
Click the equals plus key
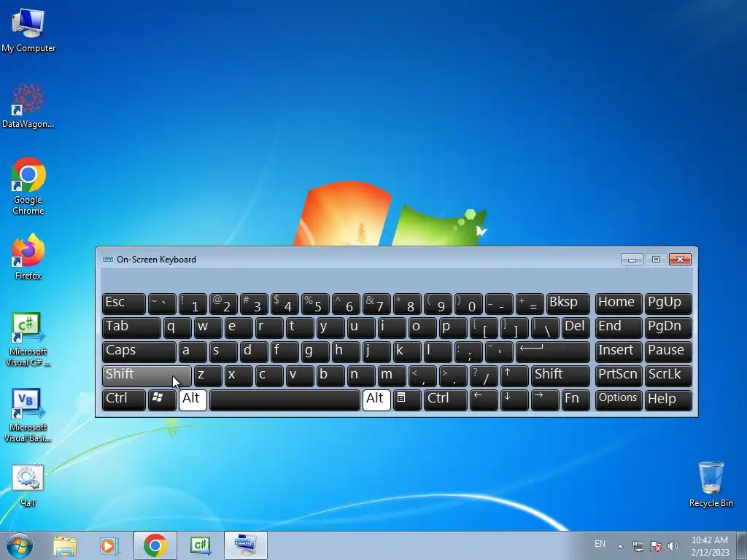coord(530,304)
